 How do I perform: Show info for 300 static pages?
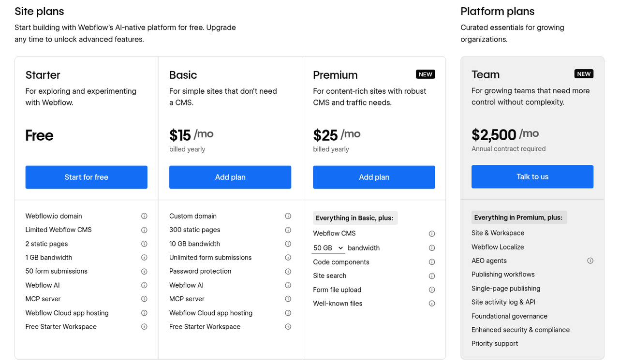[288, 230]
